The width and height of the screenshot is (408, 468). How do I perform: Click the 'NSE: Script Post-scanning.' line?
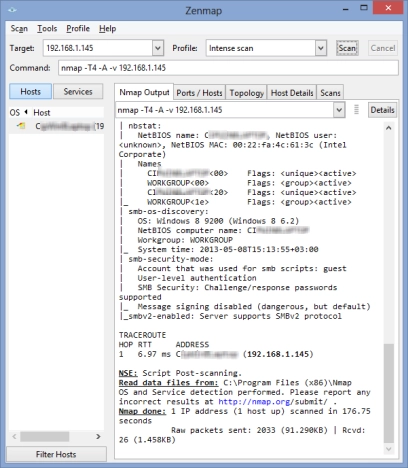pos(180,373)
